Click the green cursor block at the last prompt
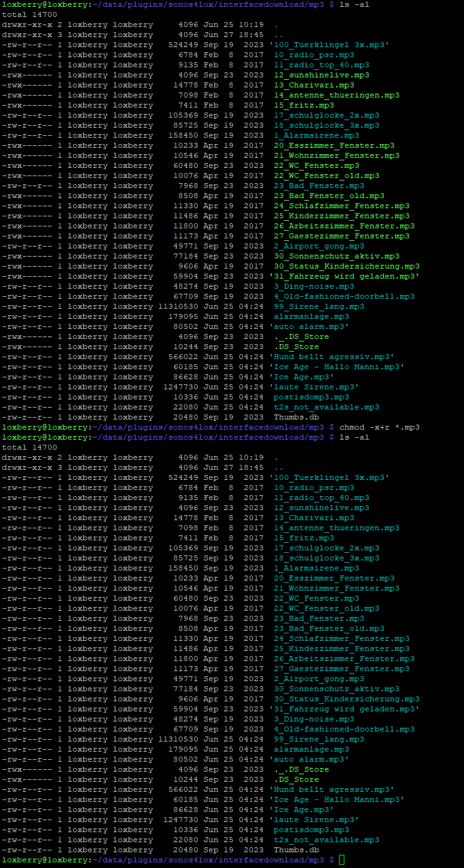The image size is (464, 868). coord(342,860)
